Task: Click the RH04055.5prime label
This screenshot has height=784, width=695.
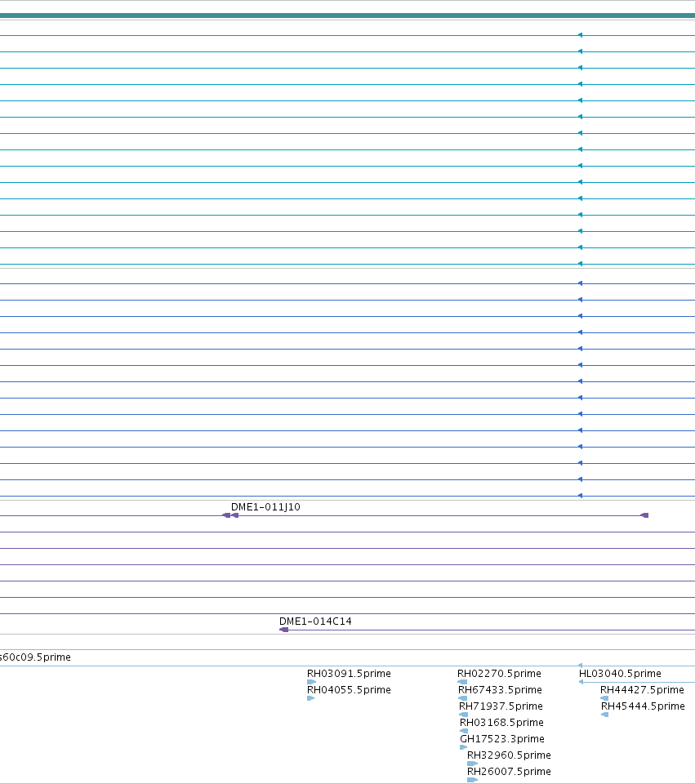Action: (x=349, y=690)
